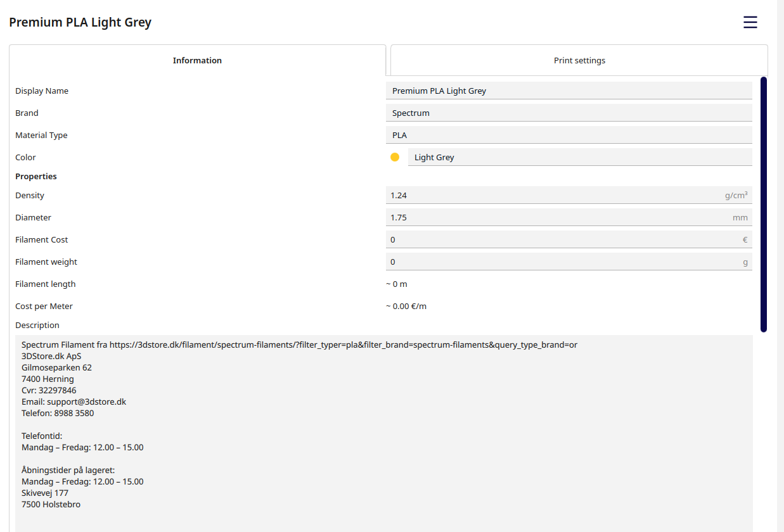Edit the Brand field showing Spectrum
784x532 pixels.
pyautogui.click(x=569, y=113)
